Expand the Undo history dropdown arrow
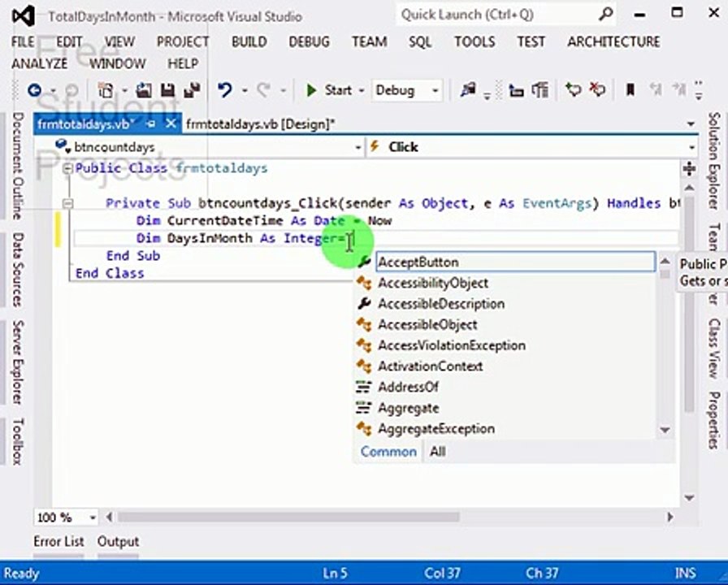Image resolution: width=728 pixels, height=585 pixels. tap(245, 90)
